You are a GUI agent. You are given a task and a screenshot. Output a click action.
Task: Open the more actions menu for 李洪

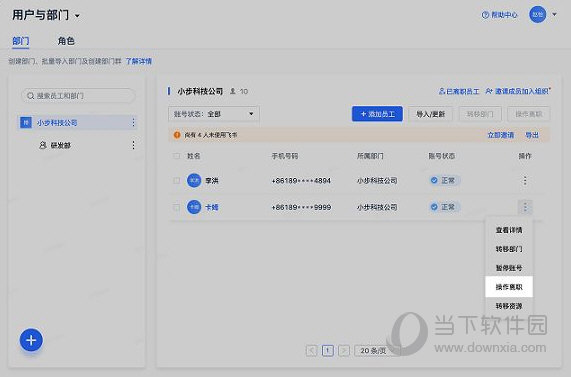click(x=525, y=180)
